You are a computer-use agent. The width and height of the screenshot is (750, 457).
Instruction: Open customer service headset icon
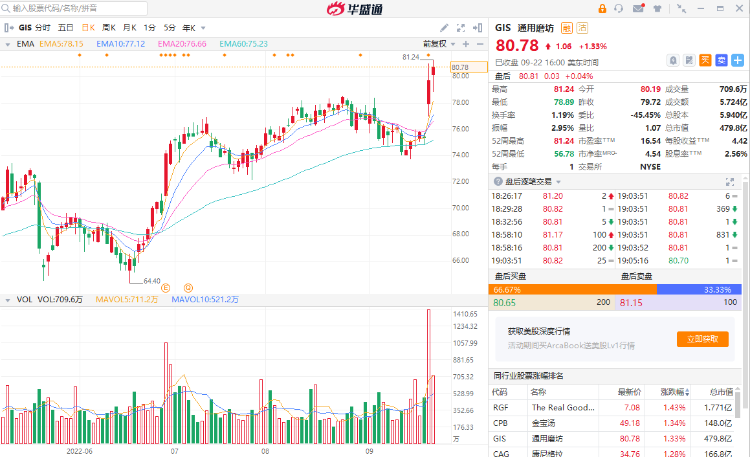point(619,9)
